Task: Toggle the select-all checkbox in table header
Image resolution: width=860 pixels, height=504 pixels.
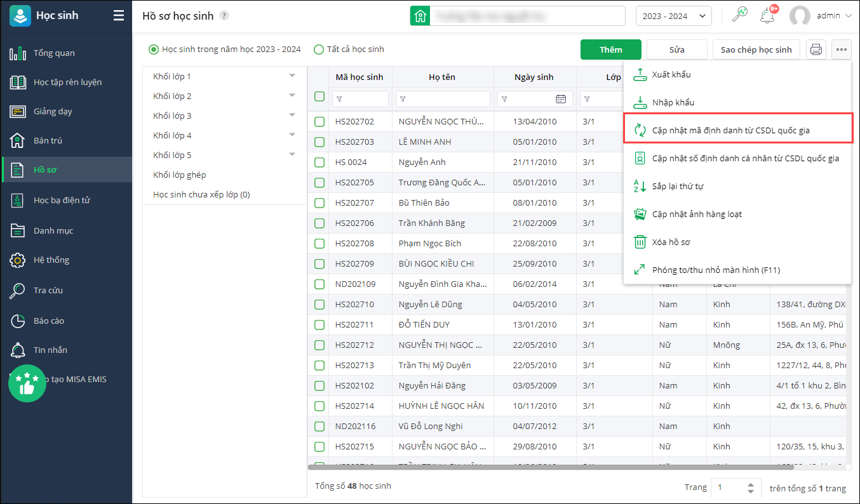Action: click(319, 96)
